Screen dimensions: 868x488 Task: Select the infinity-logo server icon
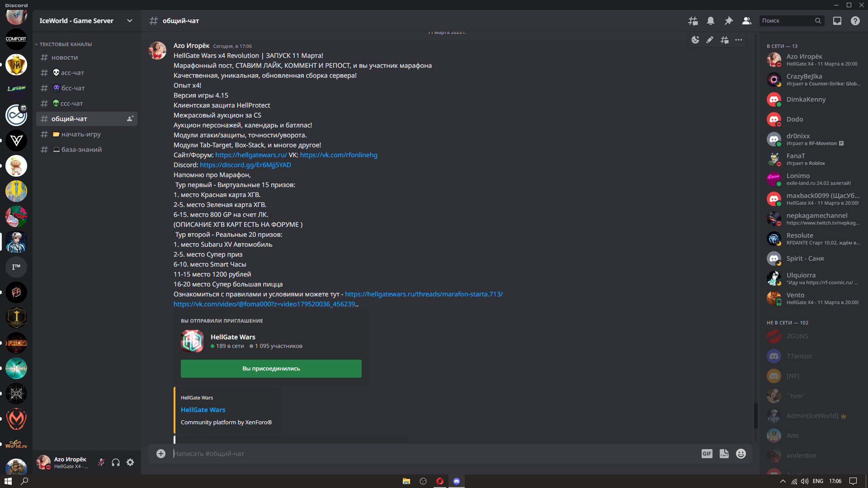16,115
